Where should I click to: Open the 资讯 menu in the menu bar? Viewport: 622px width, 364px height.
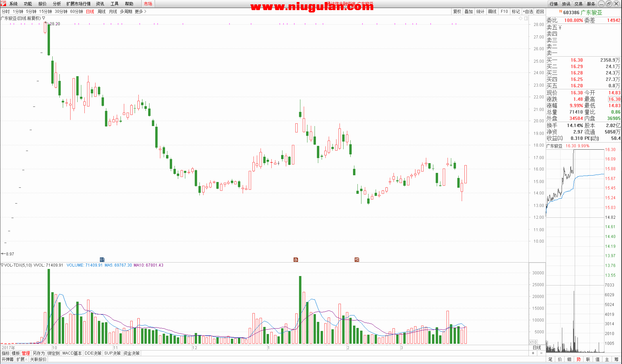pos(100,4)
